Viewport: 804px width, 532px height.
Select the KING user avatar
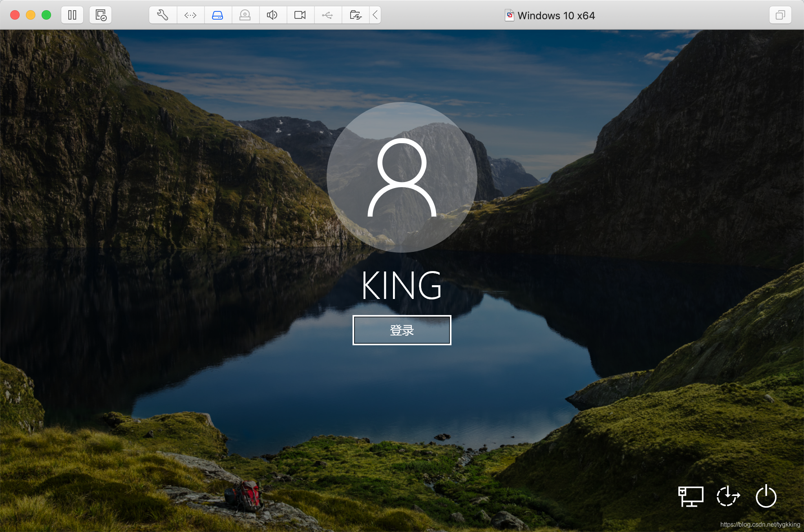(402, 177)
